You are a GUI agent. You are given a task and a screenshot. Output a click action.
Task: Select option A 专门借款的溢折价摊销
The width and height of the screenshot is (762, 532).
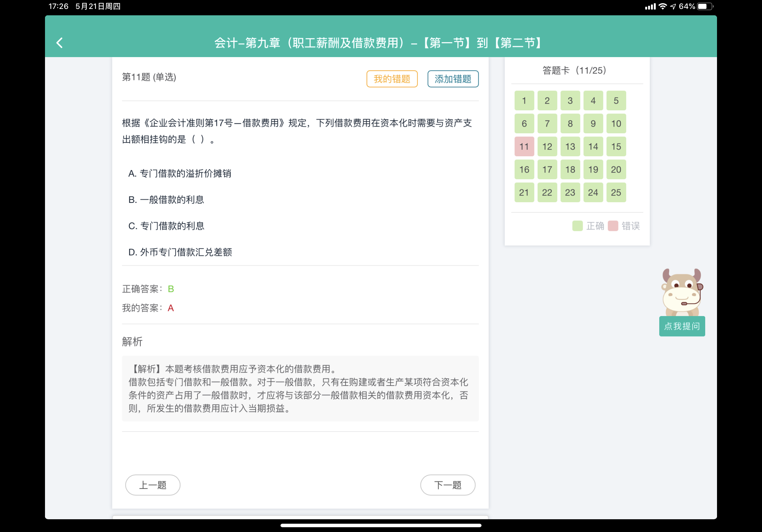click(x=180, y=174)
